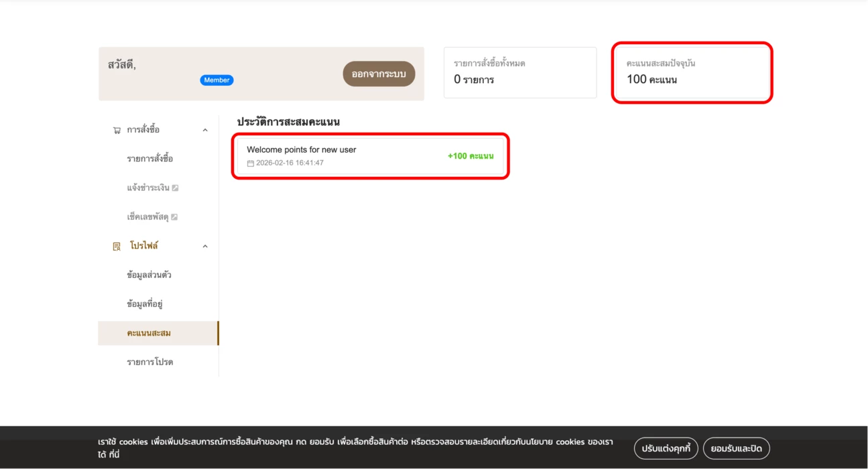Click the คะแนนสะสมปัจจุบัน points card
The width and height of the screenshot is (868, 469).
[692, 72]
